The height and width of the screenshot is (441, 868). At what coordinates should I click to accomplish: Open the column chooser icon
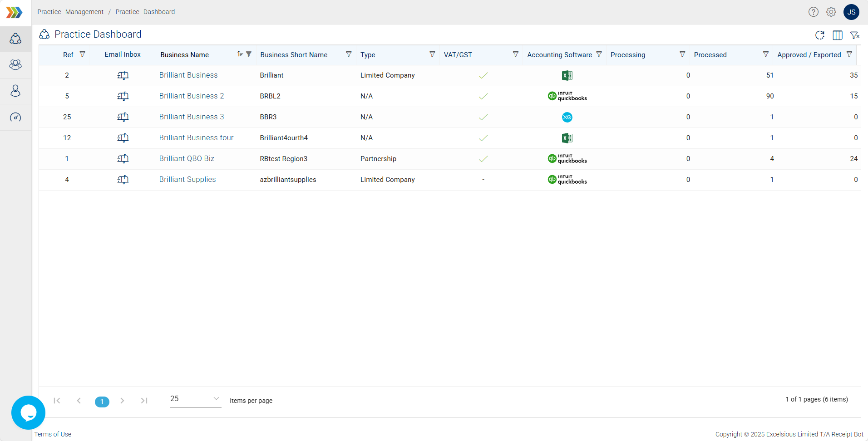[838, 35]
